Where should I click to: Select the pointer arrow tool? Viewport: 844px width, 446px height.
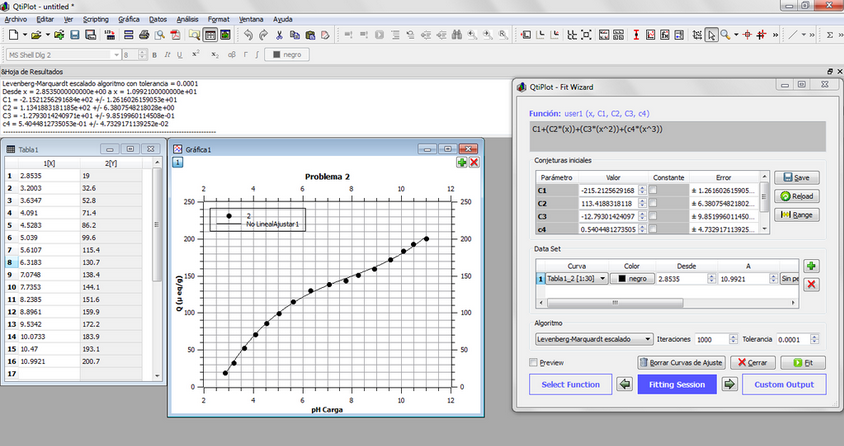[712, 35]
